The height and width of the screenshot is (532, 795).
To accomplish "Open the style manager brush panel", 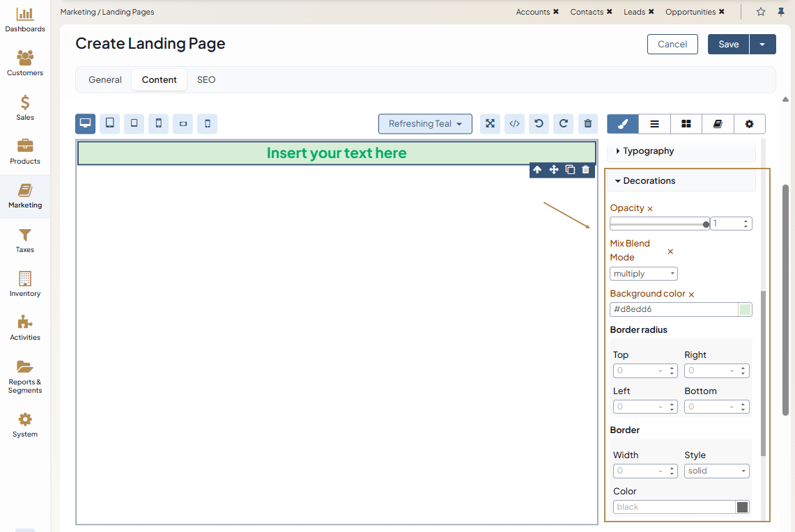I will click(623, 124).
